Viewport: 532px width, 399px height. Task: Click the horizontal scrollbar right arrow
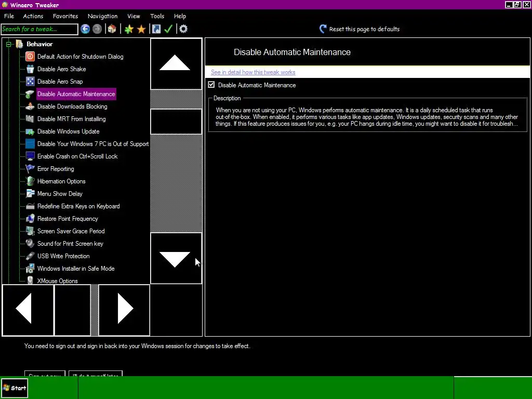124,311
